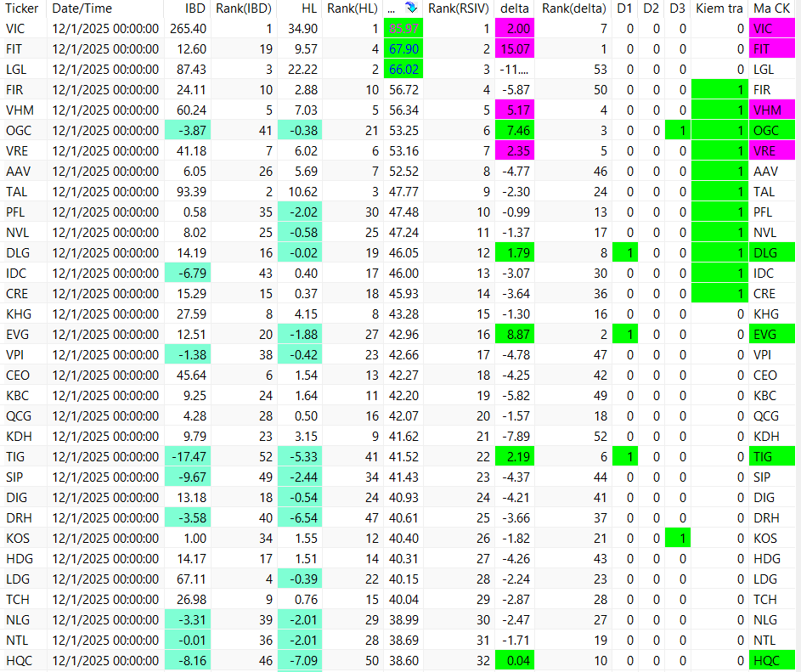
Task: Click the green 85.97 value cell
Action: point(403,29)
